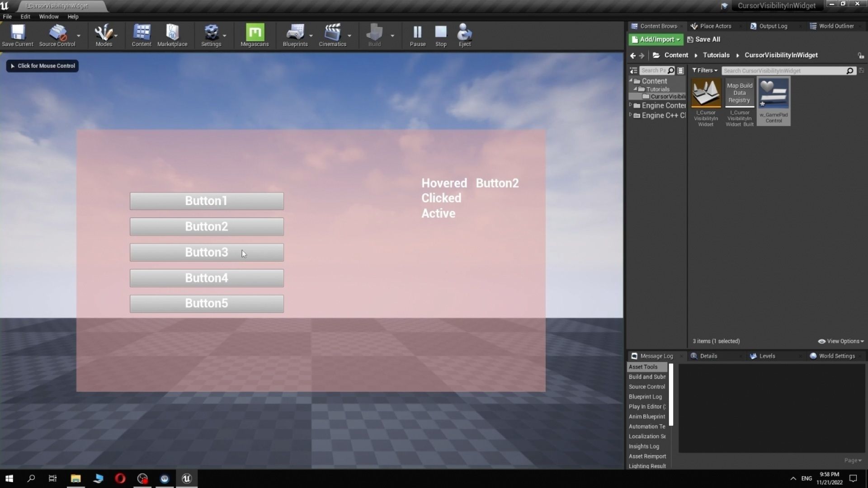
Task: Open the Add/Import dropdown
Action: point(656,39)
